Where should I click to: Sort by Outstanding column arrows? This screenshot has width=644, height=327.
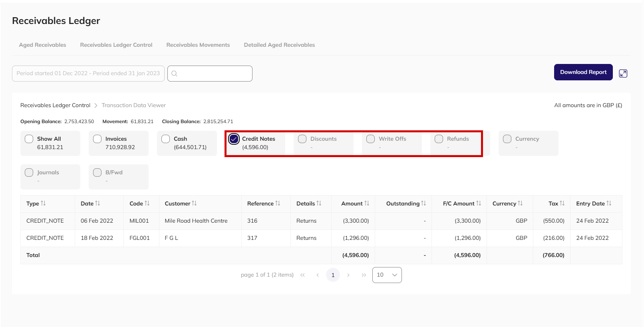pos(423,203)
